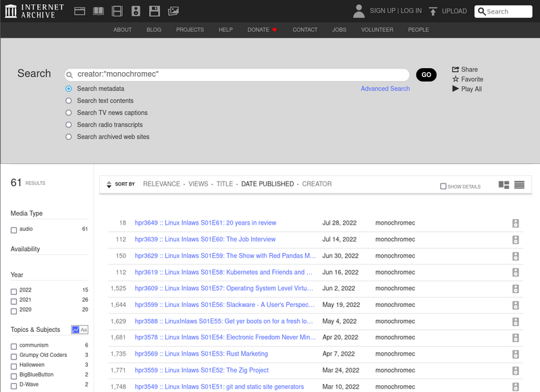Image resolution: width=540 pixels, height=392 pixels.
Task: Open the People menu item
Action: (418, 30)
